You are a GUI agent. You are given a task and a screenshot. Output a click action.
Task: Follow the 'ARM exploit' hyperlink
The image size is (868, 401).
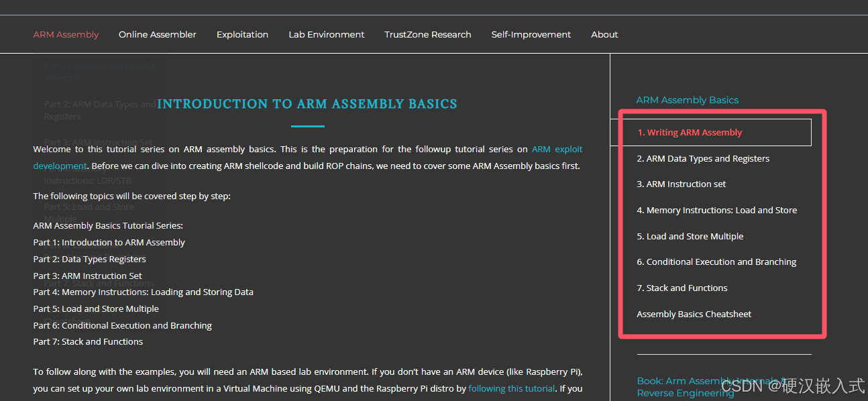pyautogui.click(x=557, y=149)
